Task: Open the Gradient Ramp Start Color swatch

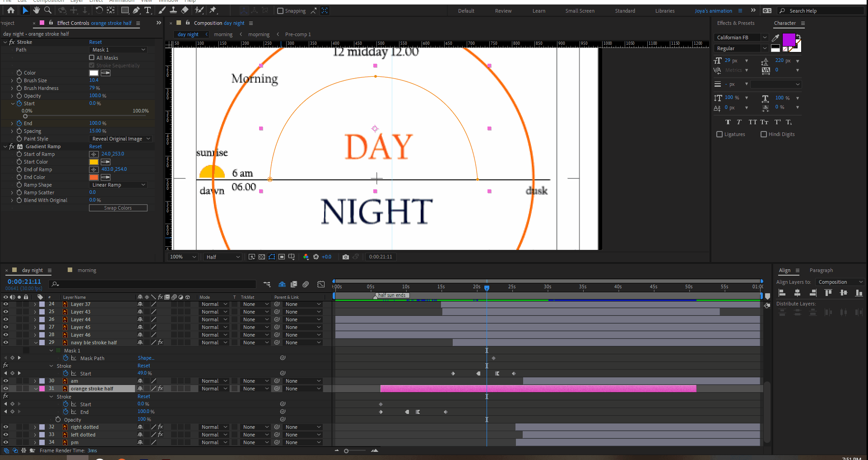Action: tap(94, 162)
